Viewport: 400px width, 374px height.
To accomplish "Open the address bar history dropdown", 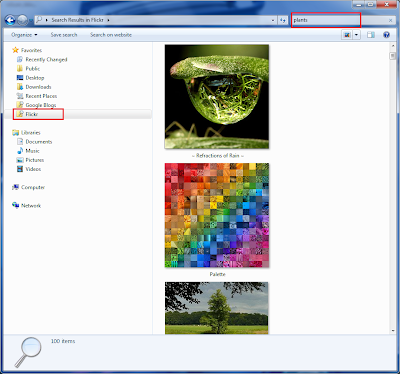I will point(273,20).
